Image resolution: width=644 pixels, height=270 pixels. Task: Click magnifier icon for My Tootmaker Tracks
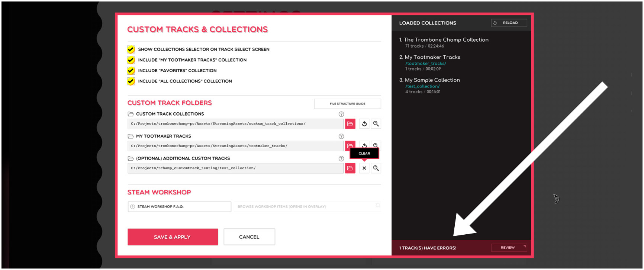click(x=376, y=145)
